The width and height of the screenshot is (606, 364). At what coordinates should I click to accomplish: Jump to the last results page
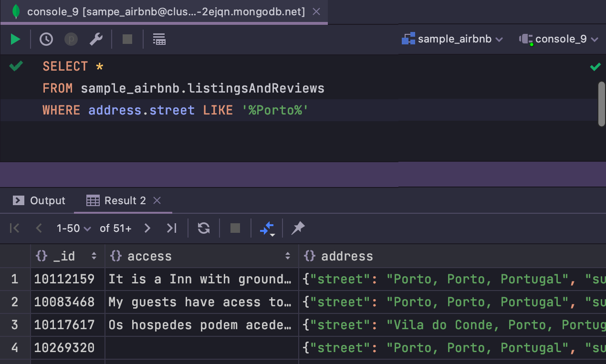[x=172, y=229]
